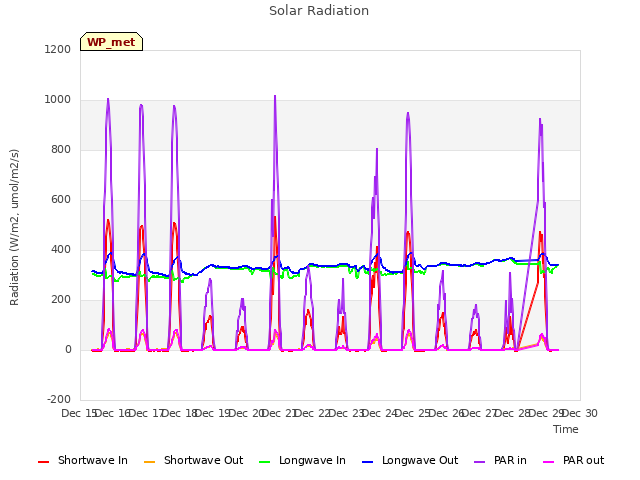Click the 800 y-axis tick label

(61, 149)
